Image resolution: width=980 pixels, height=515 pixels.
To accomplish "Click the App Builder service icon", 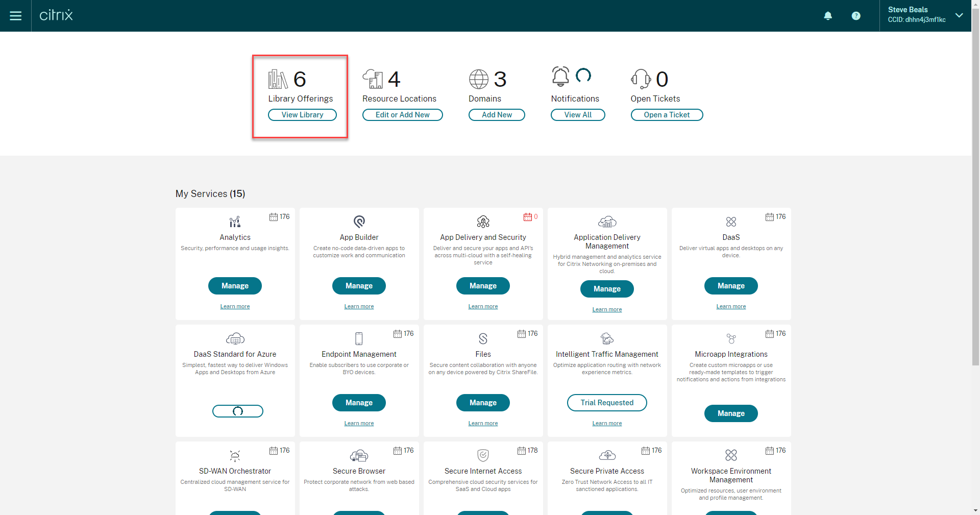I will pos(359,222).
